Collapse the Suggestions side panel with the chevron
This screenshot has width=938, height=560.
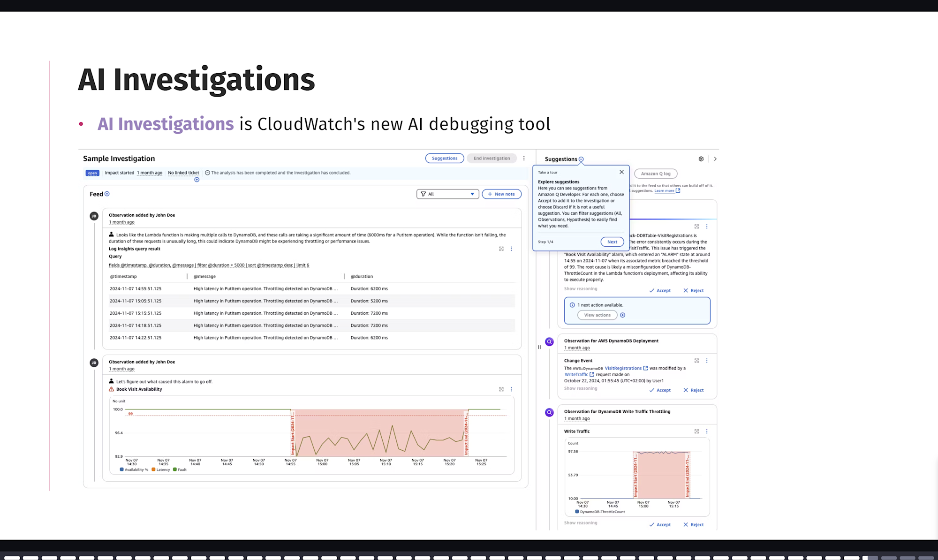point(715,159)
